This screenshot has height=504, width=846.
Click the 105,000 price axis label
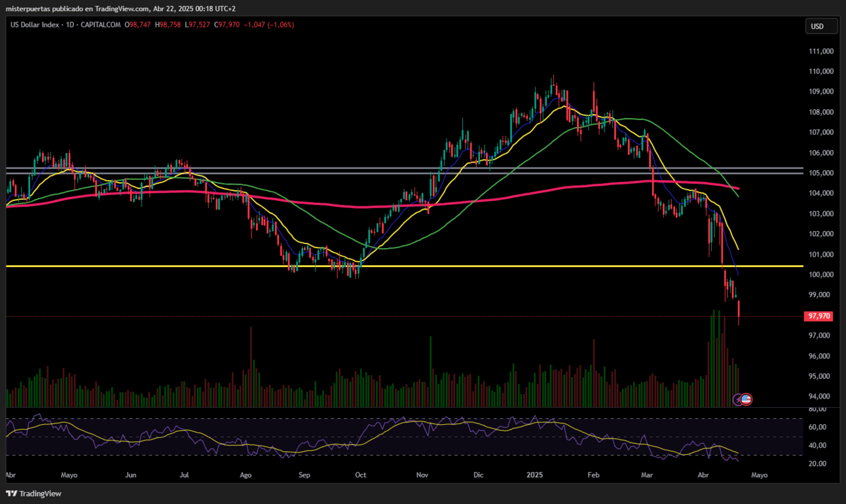[822, 173]
